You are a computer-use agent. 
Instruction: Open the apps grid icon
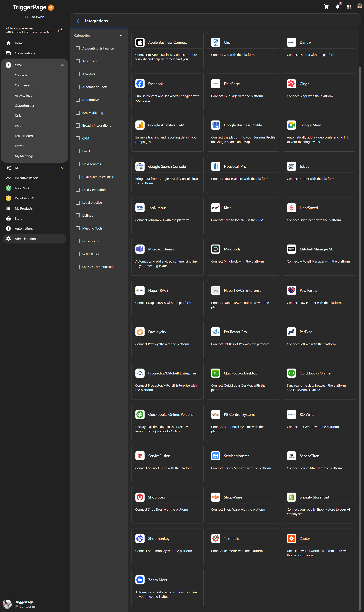click(349, 7)
